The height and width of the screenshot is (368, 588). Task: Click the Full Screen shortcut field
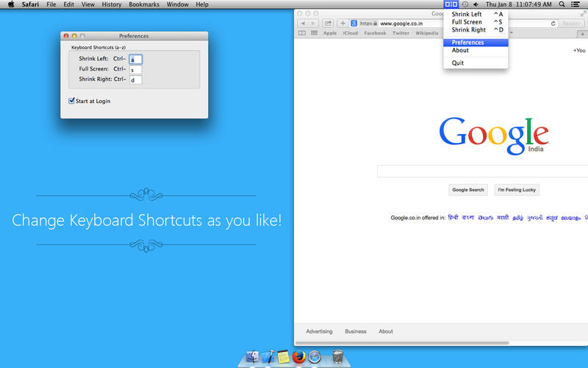136,69
